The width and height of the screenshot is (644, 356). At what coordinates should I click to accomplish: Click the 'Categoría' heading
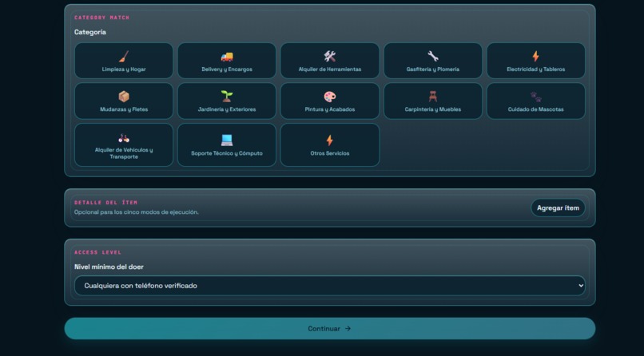click(x=90, y=32)
